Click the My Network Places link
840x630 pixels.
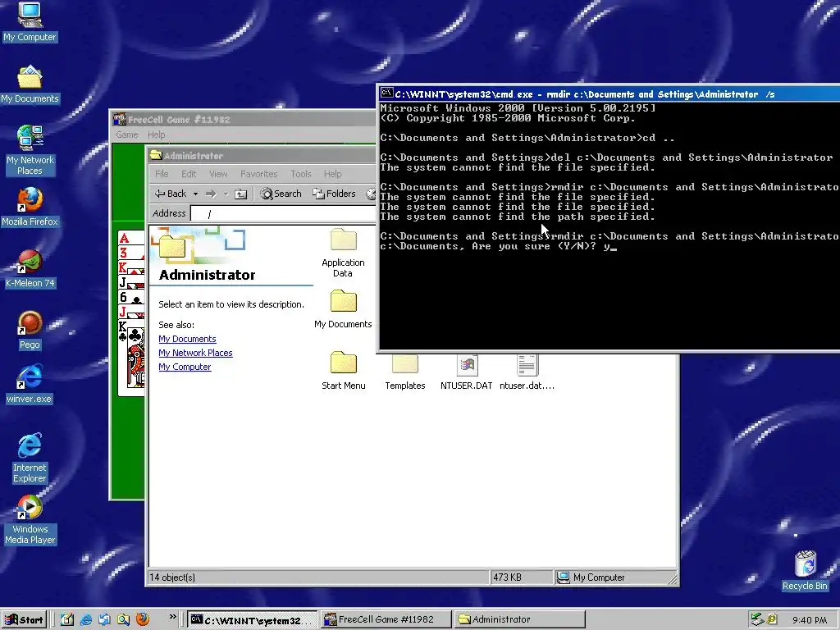[195, 353]
